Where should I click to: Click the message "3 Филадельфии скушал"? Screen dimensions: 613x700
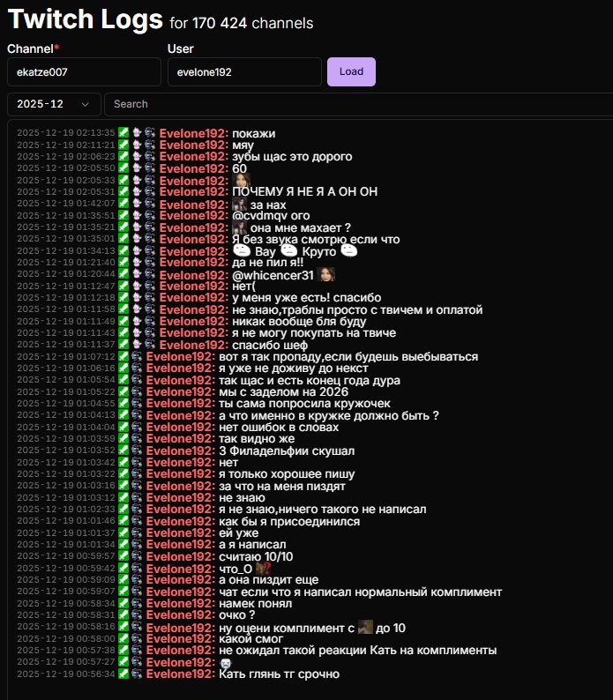287,451
